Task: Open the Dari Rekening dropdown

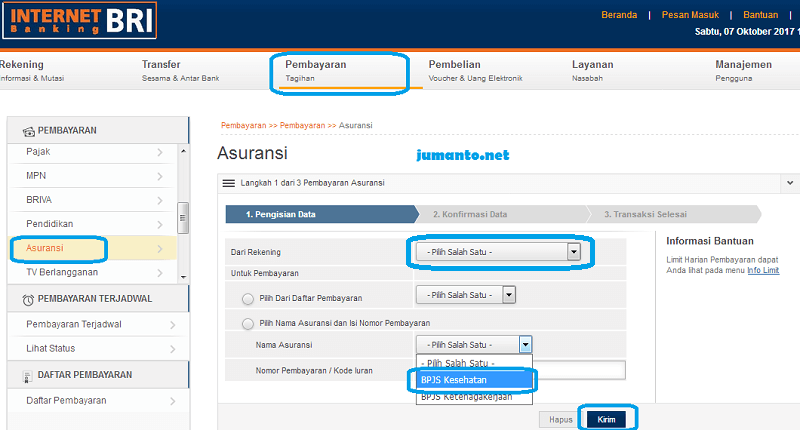Action: pos(498,252)
